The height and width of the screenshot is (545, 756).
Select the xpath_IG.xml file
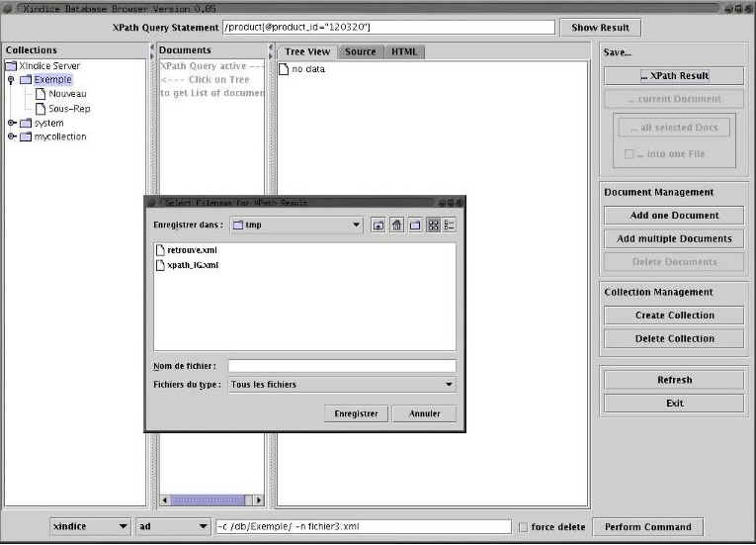[193, 265]
